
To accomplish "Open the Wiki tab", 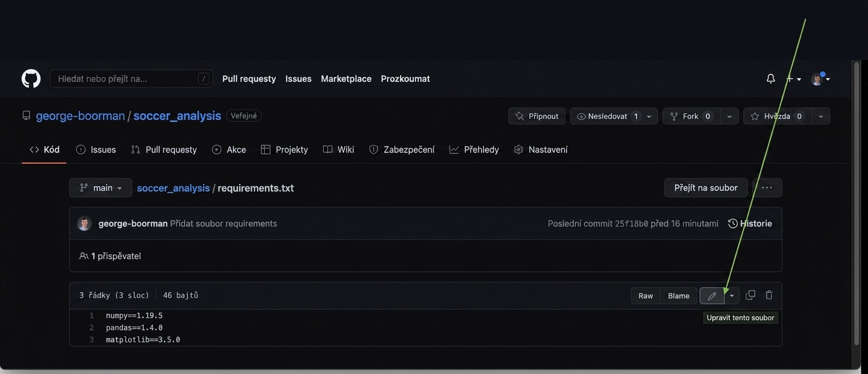I will 339,149.
